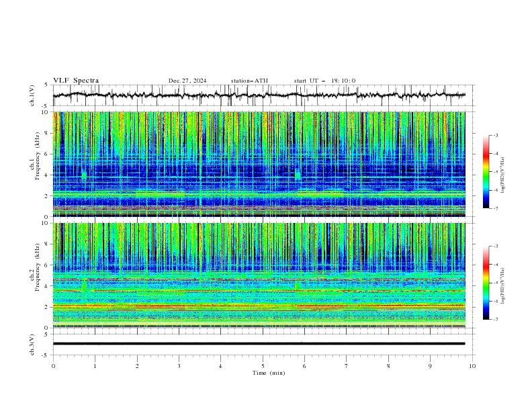Click the ch.2 spectrogram panel

pos(259,275)
